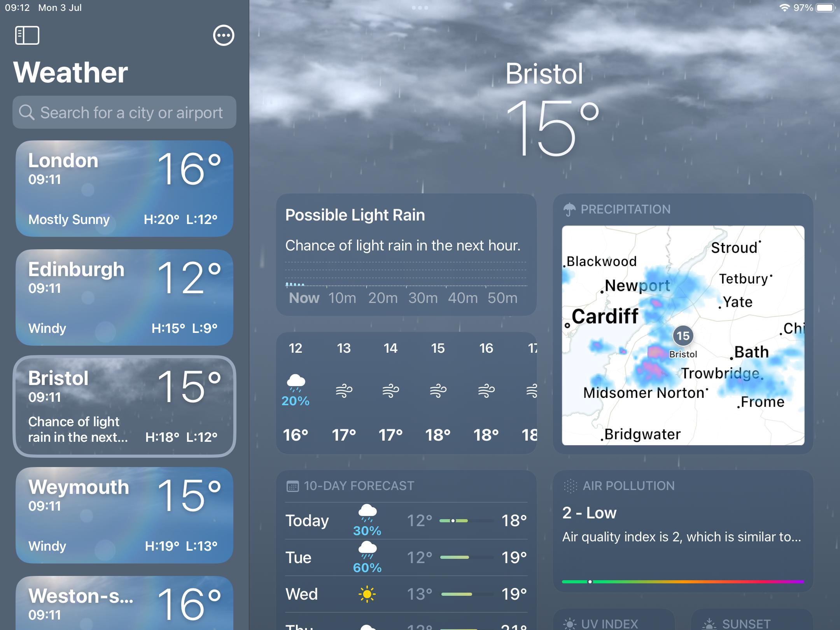Open the more options ellipsis menu
The width and height of the screenshot is (840, 630).
[x=224, y=36]
